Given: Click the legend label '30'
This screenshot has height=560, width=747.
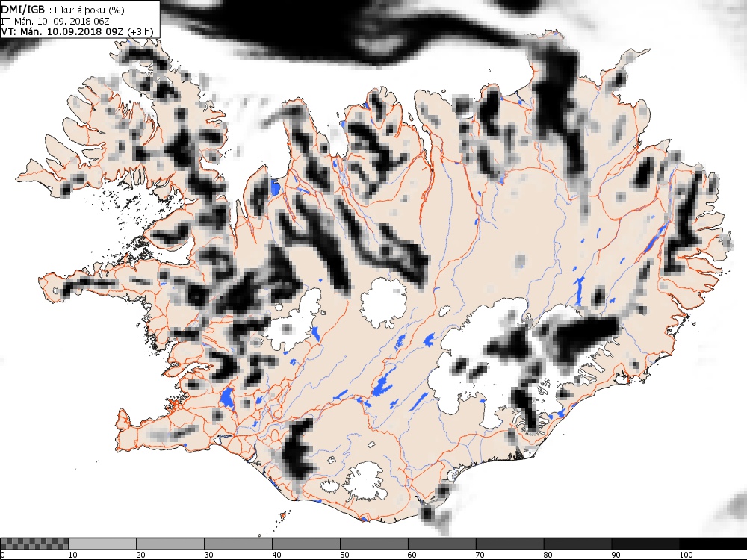Looking at the screenshot, I should (208, 555).
